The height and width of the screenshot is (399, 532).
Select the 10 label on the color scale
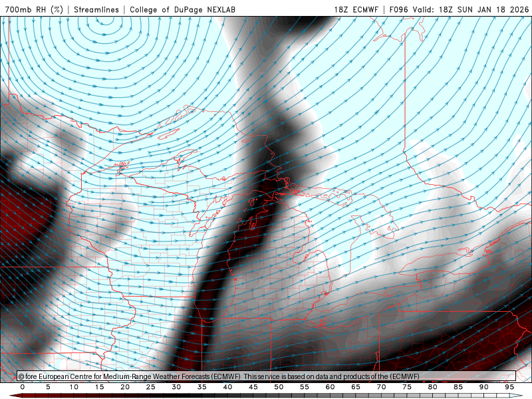click(x=74, y=387)
